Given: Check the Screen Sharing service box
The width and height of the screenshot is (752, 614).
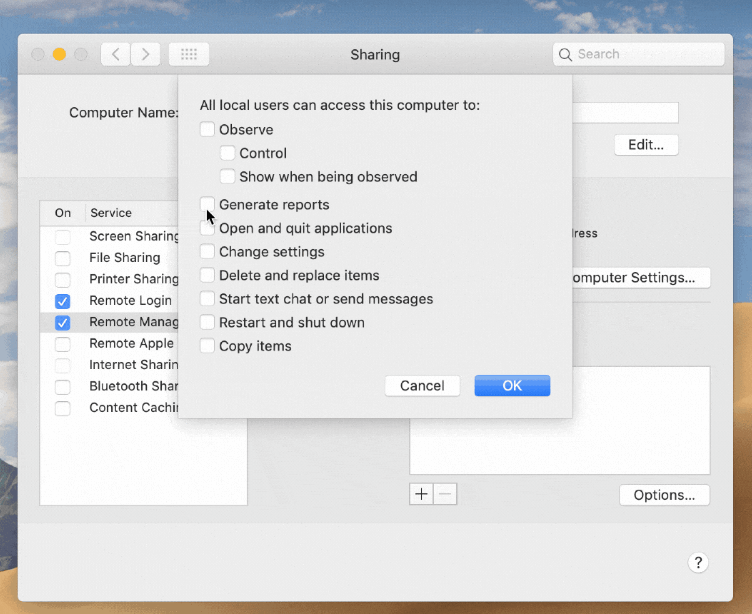Looking at the screenshot, I should (63, 237).
